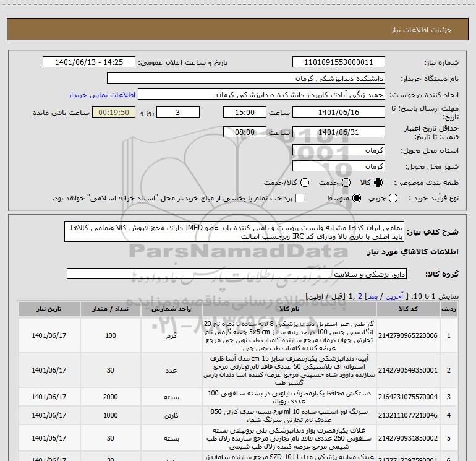
Task: Click quantity 100 in row 1
Action: (x=111, y=335)
